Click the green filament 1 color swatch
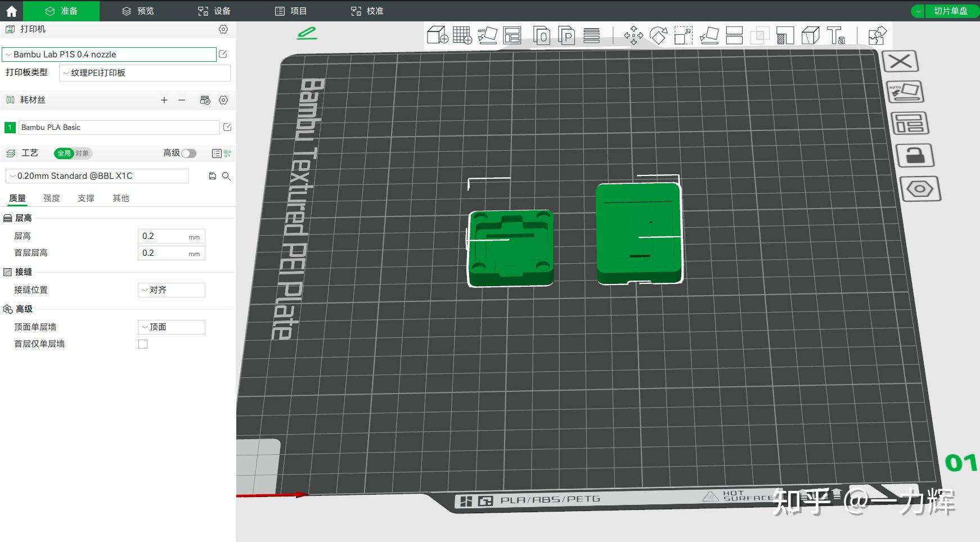This screenshot has height=542, width=980. 10,128
